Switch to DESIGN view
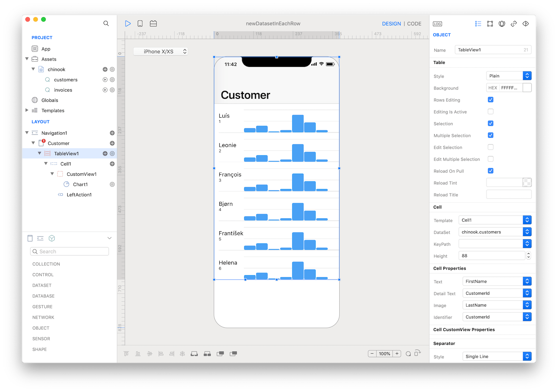This screenshot has width=558, height=392. 391,24
